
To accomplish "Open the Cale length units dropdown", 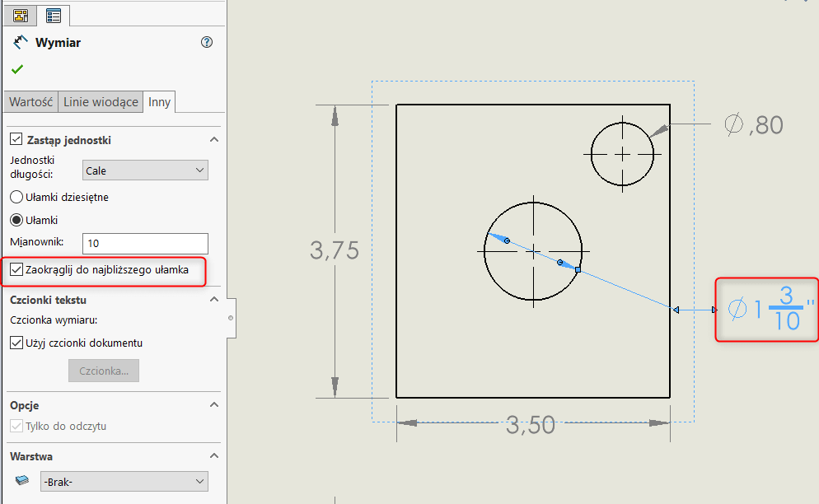I will coord(145,170).
